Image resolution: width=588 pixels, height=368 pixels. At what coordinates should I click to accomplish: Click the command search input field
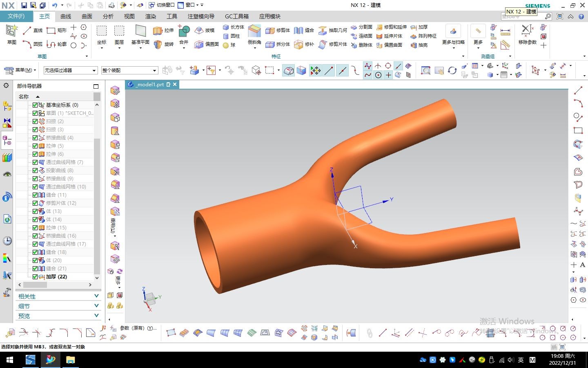click(523, 16)
